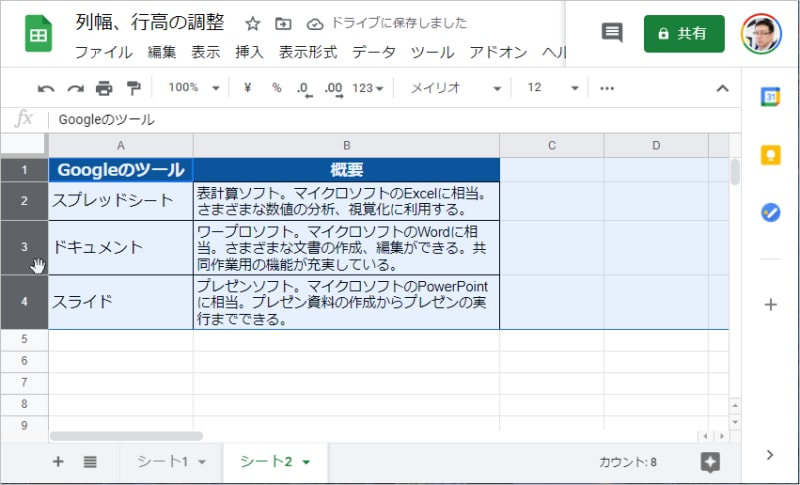Open the データ menu
The width and height of the screenshot is (800, 485).
(x=373, y=52)
